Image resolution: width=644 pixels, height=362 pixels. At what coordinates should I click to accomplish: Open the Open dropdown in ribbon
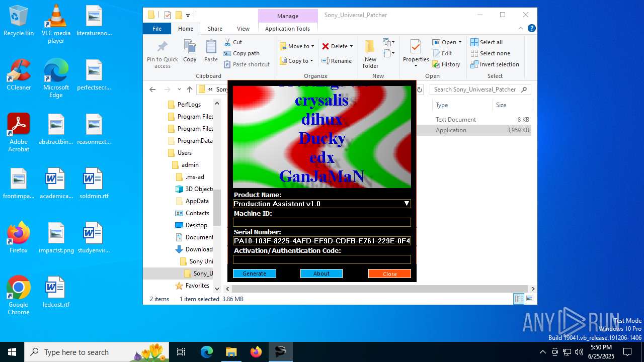tap(446, 42)
